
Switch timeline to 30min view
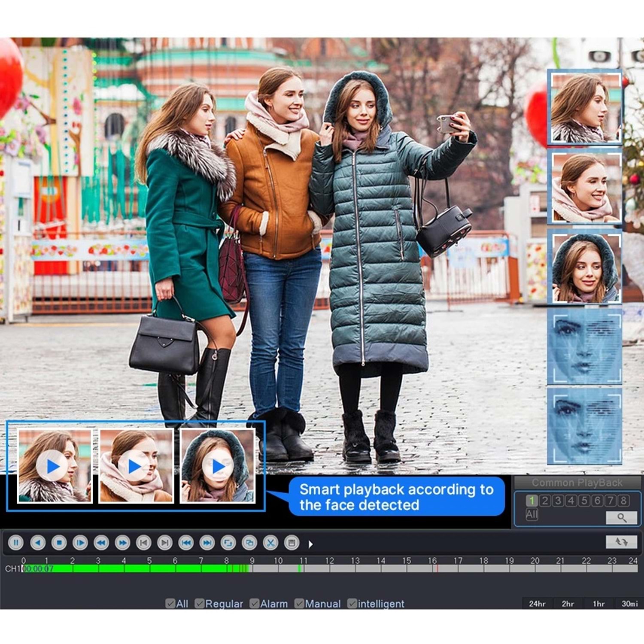[x=629, y=604]
